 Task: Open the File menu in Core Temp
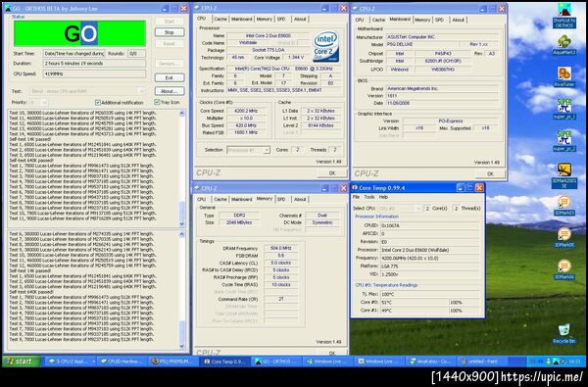coord(357,197)
